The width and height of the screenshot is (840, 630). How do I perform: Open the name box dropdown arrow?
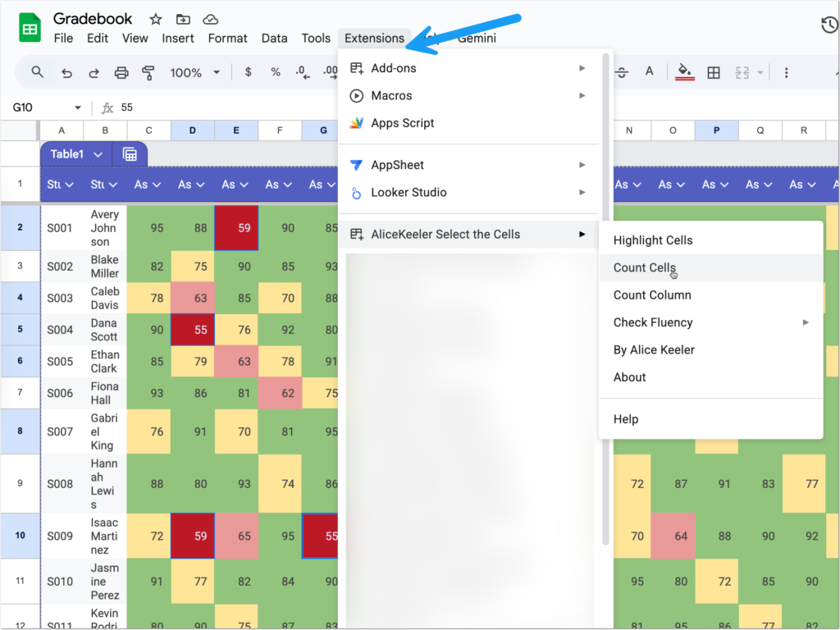click(78, 108)
